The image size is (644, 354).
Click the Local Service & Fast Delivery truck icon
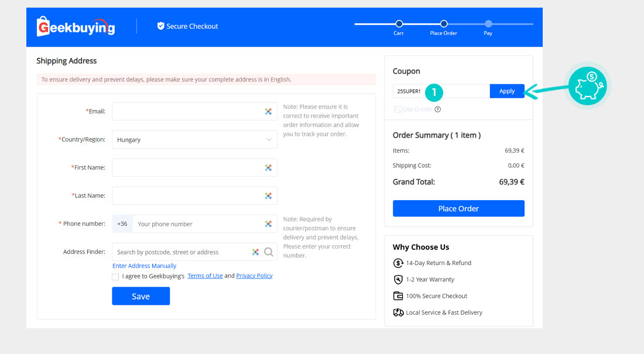(398, 312)
